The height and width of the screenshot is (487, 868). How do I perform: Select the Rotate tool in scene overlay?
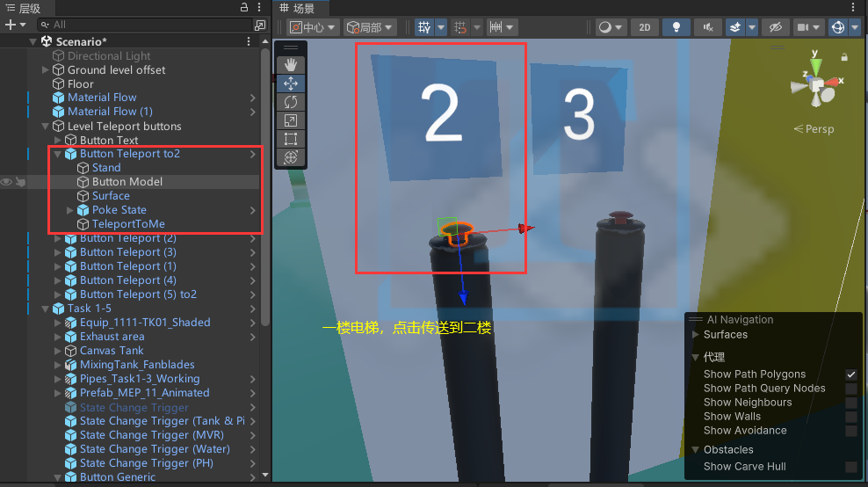click(291, 102)
